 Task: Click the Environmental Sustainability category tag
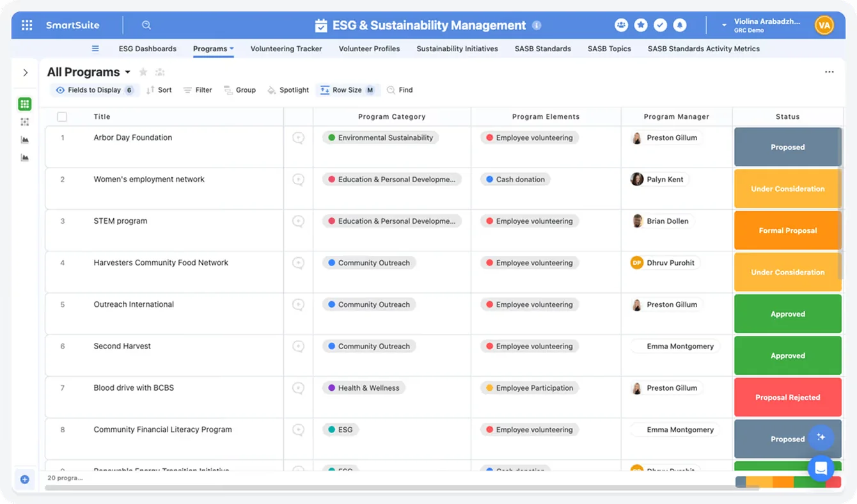[381, 138]
